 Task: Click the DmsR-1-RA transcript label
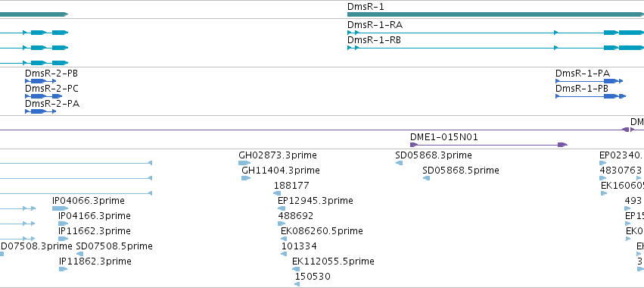click(375, 25)
